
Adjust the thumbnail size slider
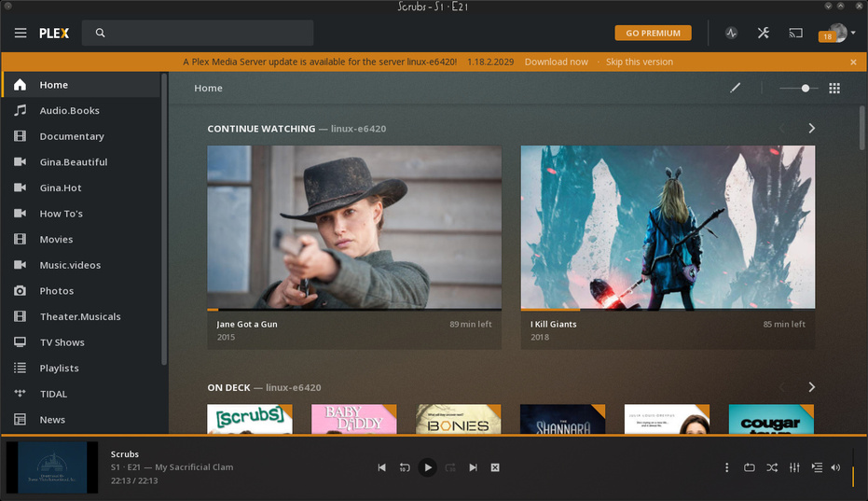[799, 88]
